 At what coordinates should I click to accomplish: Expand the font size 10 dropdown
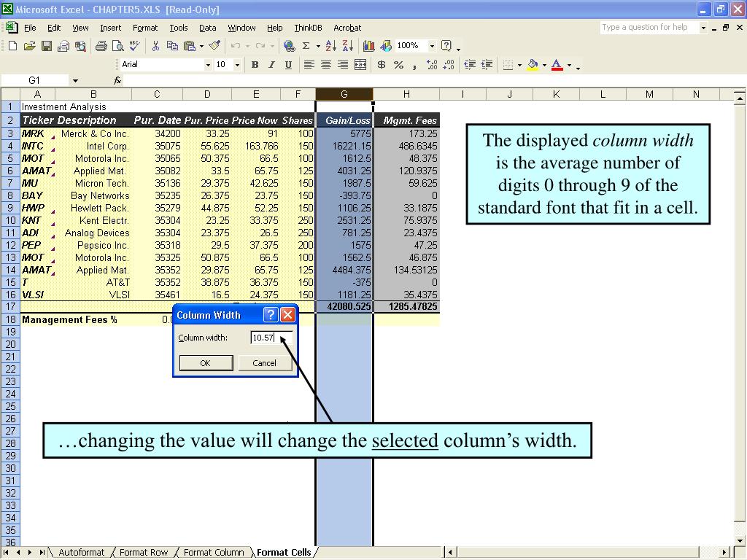pyautogui.click(x=237, y=65)
